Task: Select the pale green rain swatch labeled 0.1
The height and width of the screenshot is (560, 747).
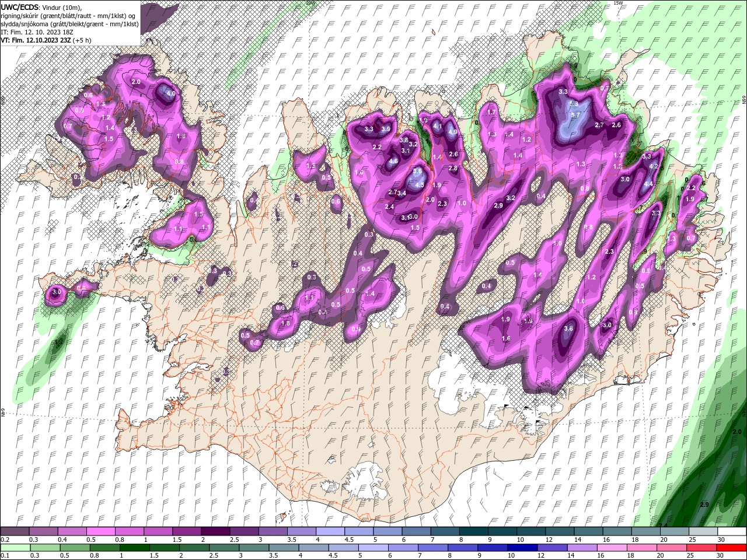Action: [x=15, y=548]
